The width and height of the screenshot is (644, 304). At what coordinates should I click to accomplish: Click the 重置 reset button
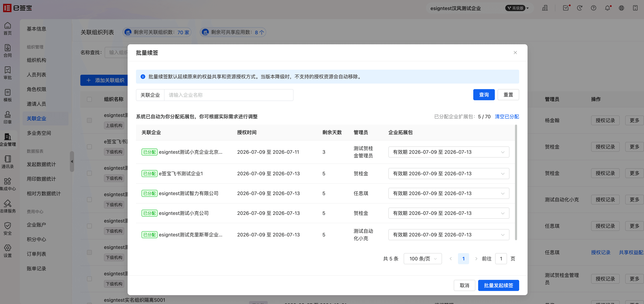[508, 95]
